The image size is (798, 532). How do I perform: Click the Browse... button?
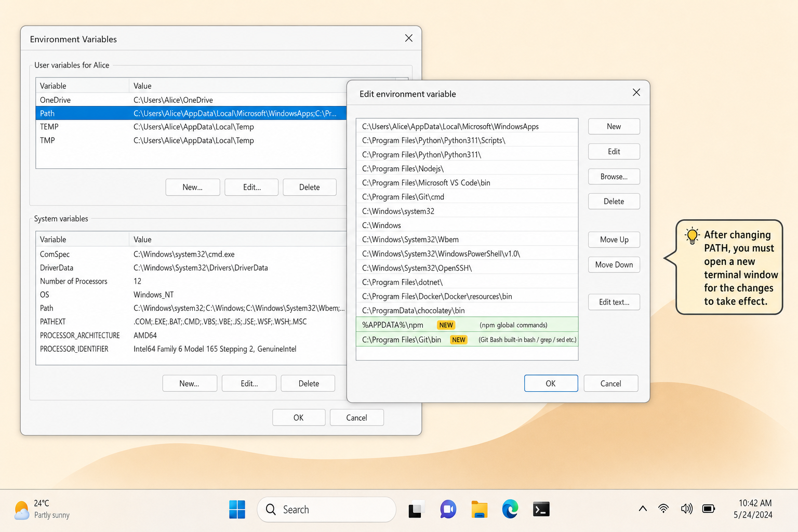pyautogui.click(x=614, y=177)
